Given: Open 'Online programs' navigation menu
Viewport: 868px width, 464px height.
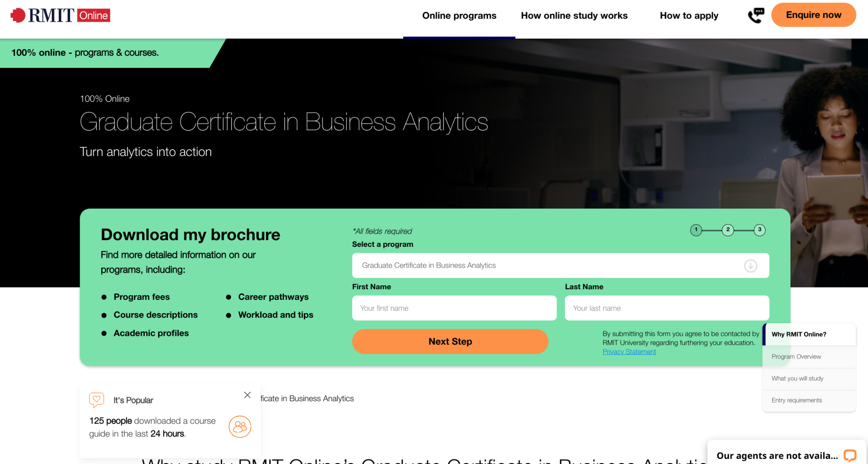Looking at the screenshot, I should tap(459, 16).
